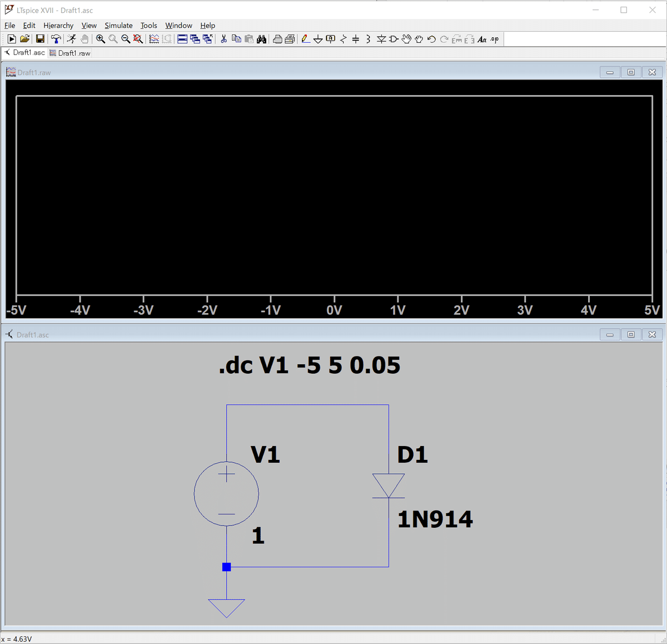This screenshot has height=644, width=667.
Task: Click the 0V axis label in plot
Action: [x=334, y=310]
